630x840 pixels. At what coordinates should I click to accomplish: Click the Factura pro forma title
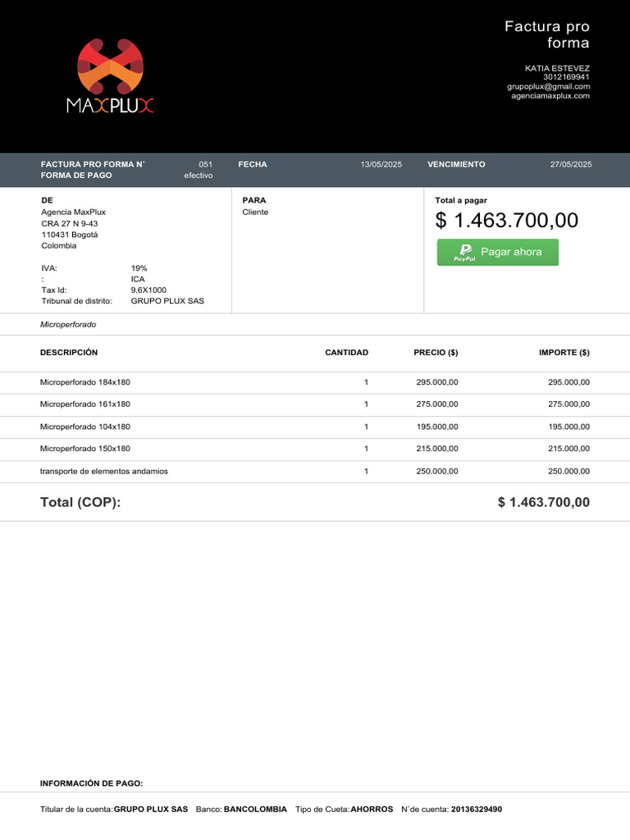pos(547,34)
